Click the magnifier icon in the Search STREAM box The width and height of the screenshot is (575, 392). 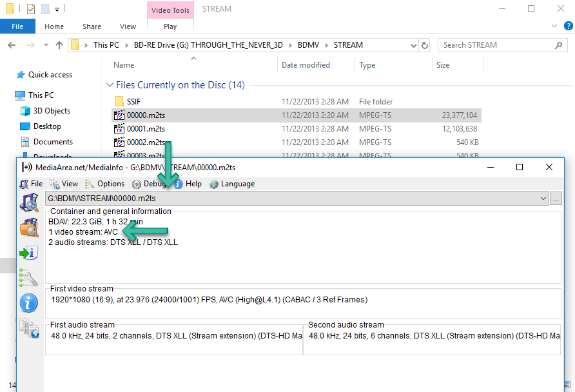(x=558, y=45)
